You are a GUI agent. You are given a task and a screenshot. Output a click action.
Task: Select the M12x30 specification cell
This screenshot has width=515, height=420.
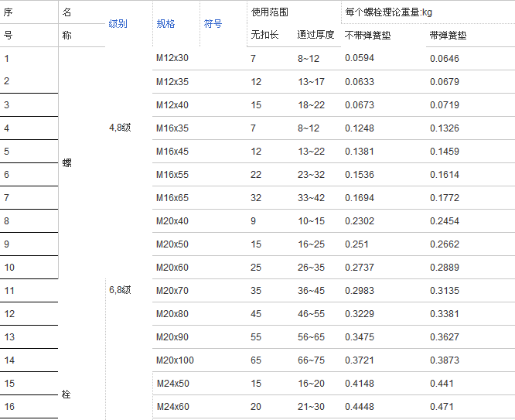coord(172,59)
